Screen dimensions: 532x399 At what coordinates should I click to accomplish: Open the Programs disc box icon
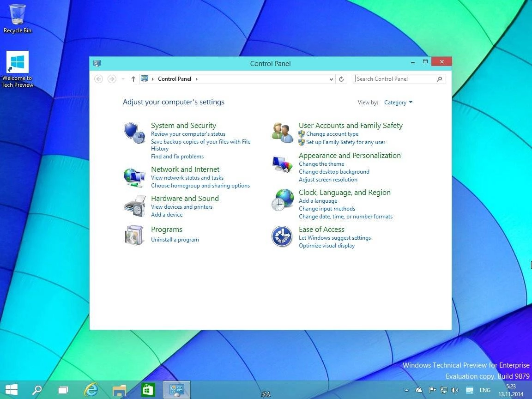(x=135, y=235)
